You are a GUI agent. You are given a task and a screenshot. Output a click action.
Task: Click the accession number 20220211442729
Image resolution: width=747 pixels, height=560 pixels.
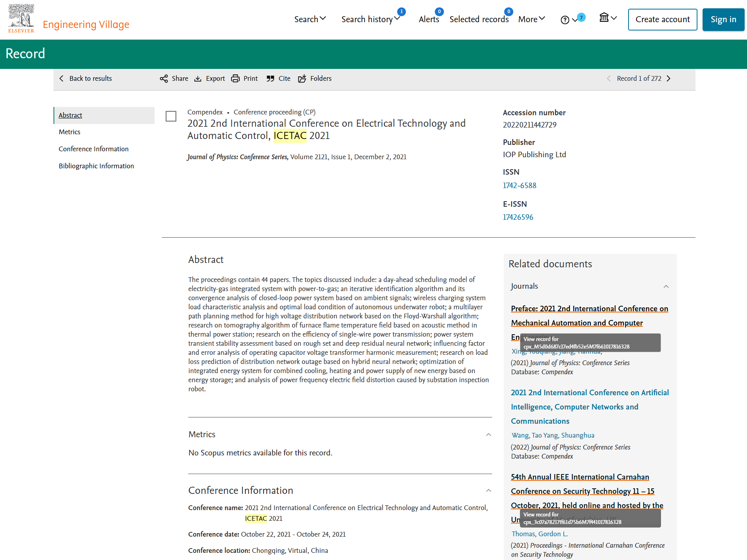(x=529, y=125)
